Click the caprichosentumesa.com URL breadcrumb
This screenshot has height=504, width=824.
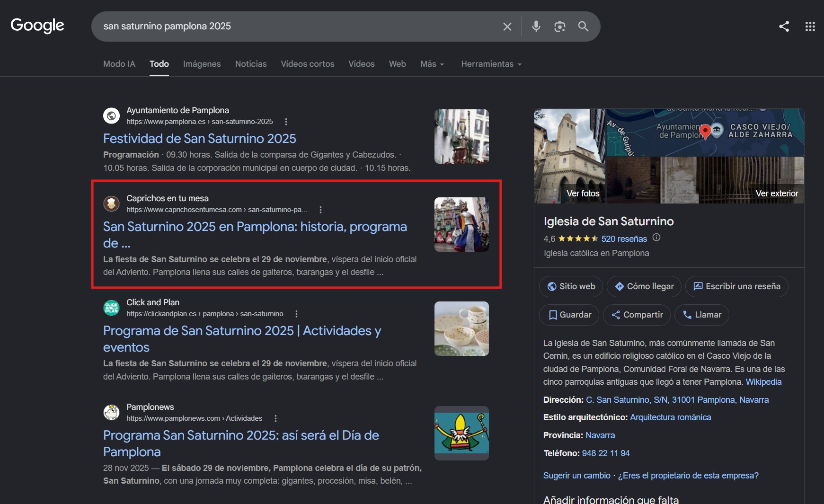[x=217, y=210]
